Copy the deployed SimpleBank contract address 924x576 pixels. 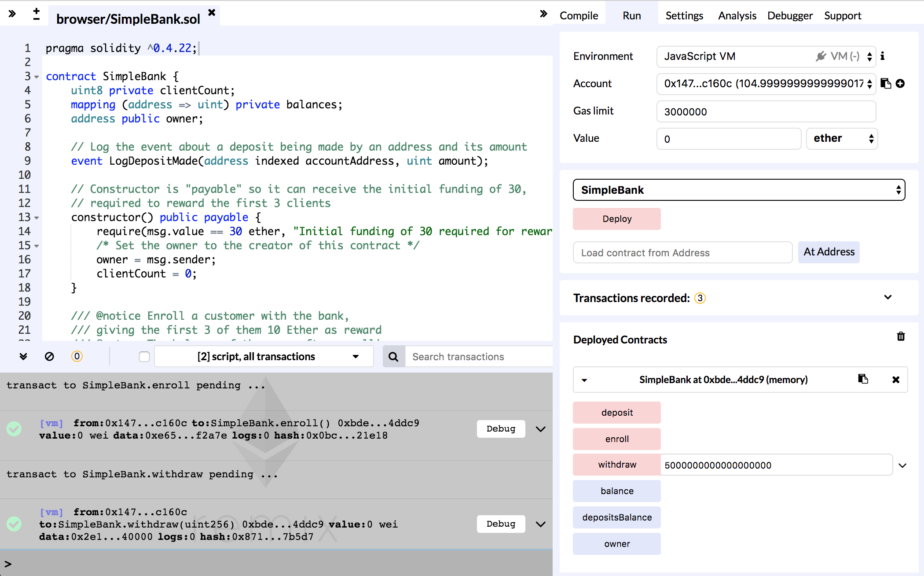point(863,379)
